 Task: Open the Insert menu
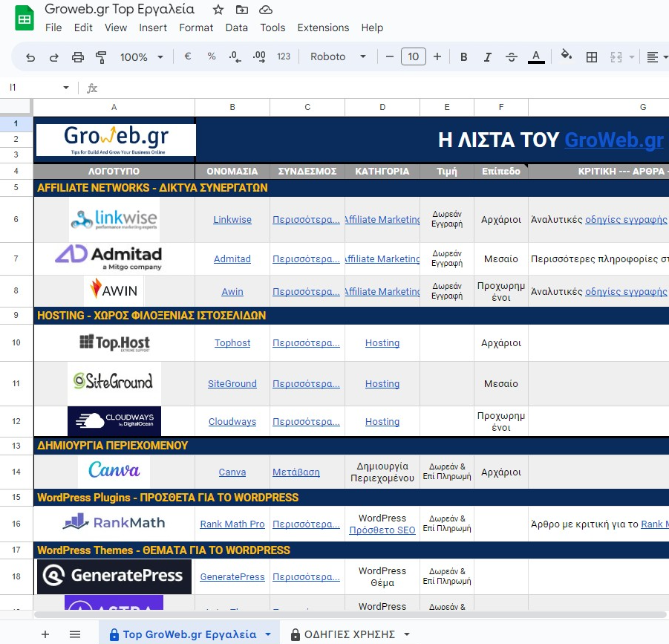tap(153, 27)
